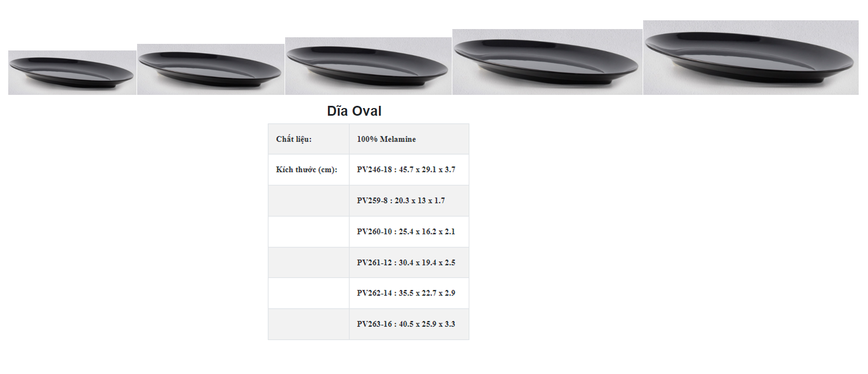Select the PV260-10 dimensions cell
The height and width of the screenshot is (374, 868).
[409, 232]
